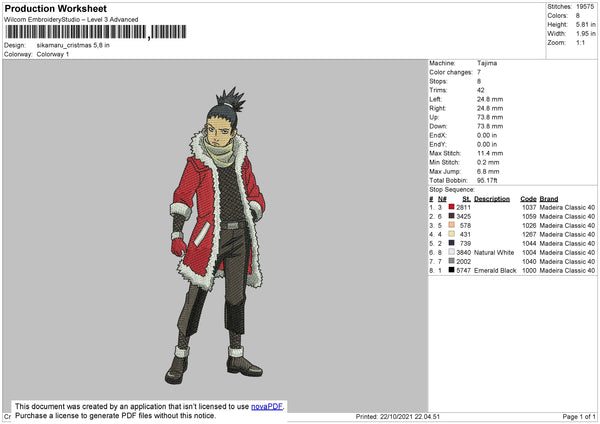Select the dark brown swatch code 1059
This screenshot has width=600, height=424.
click(x=452, y=216)
